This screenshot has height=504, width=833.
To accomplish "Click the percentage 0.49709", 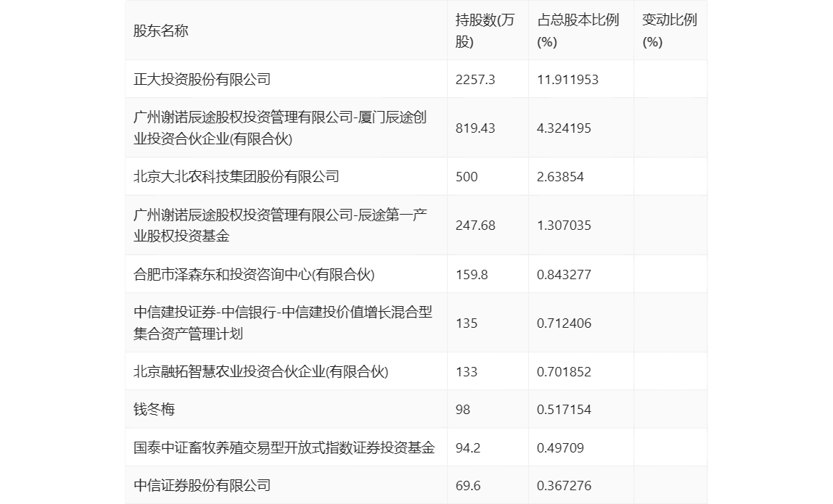I will click(560, 447).
